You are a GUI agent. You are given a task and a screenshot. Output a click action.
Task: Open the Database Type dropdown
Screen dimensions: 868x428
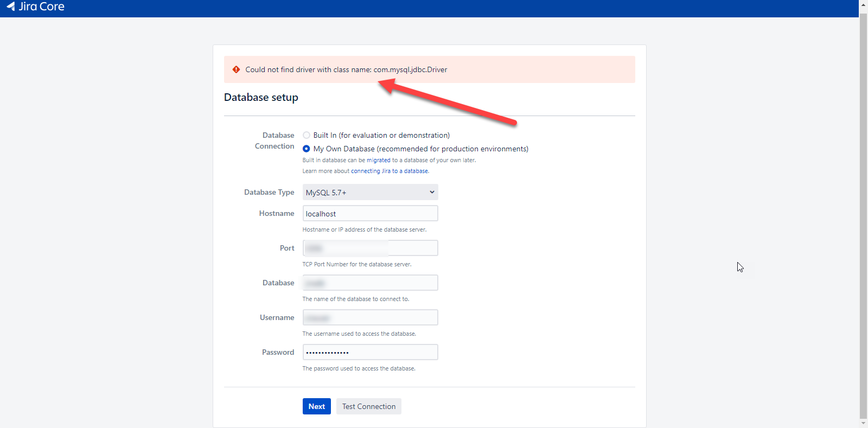point(370,192)
